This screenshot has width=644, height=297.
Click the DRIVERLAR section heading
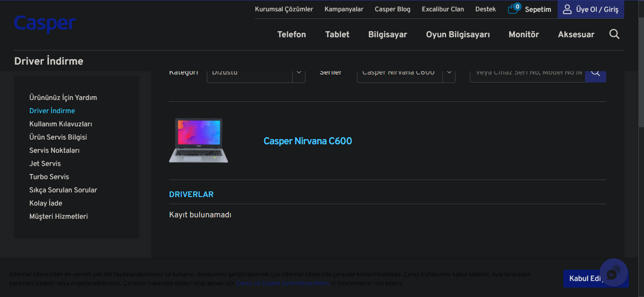(x=191, y=194)
